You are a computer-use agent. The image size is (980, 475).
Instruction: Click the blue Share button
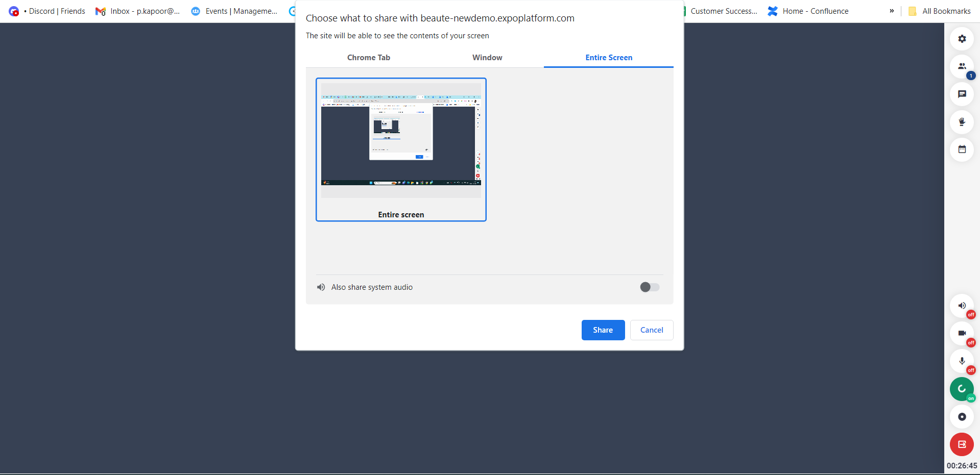[603, 330]
